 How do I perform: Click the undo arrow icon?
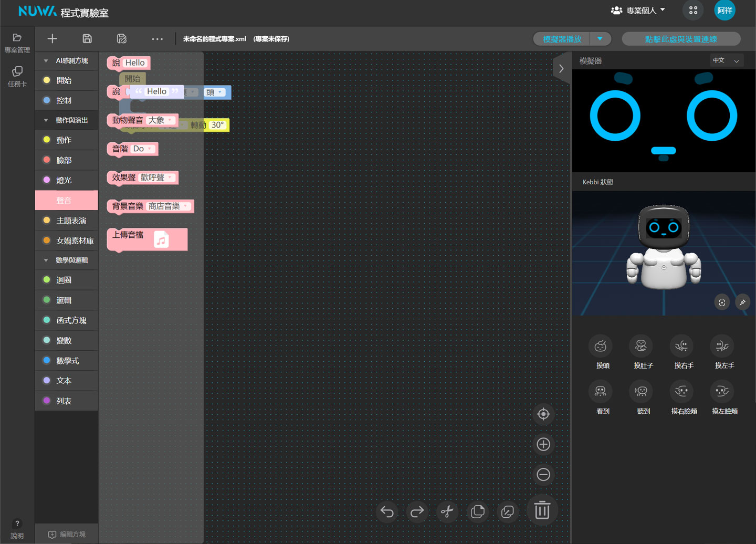387,511
